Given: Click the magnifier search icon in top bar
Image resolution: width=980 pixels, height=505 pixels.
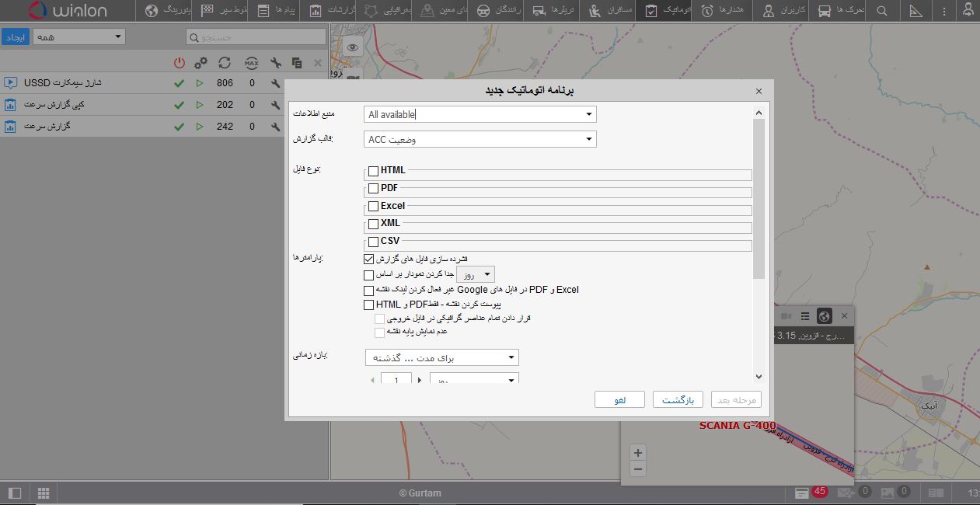Looking at the screenshot, I should [x=881, y=11].
